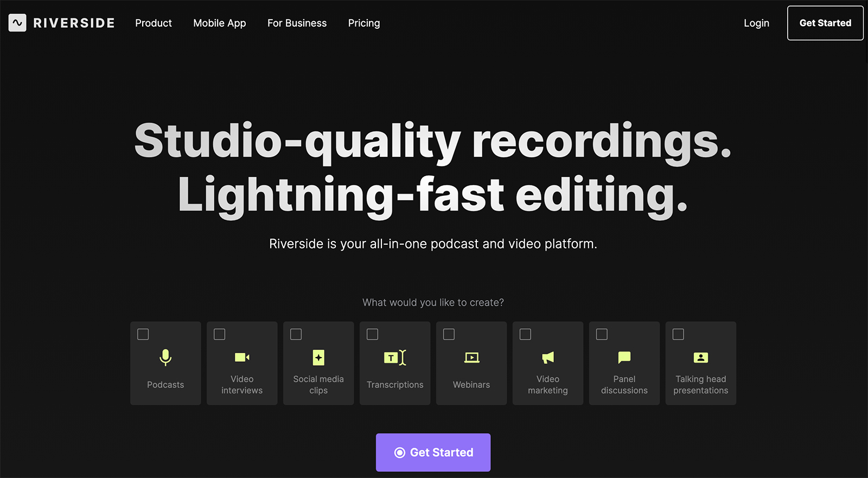The width and height of the screenshot is (868, 478).
Task: Check the Podcasts checkbox
Action: (x=143, y=334)
